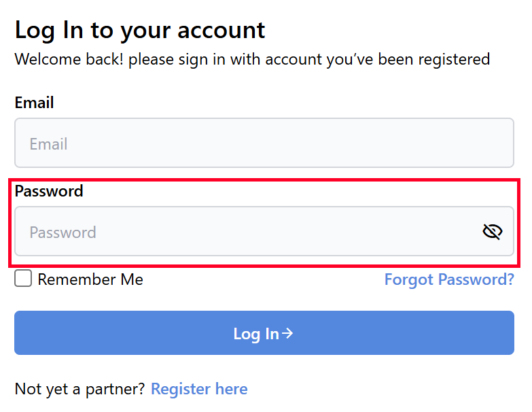Follow the Register here link
The image size is (532, 412).
point(199,389)
